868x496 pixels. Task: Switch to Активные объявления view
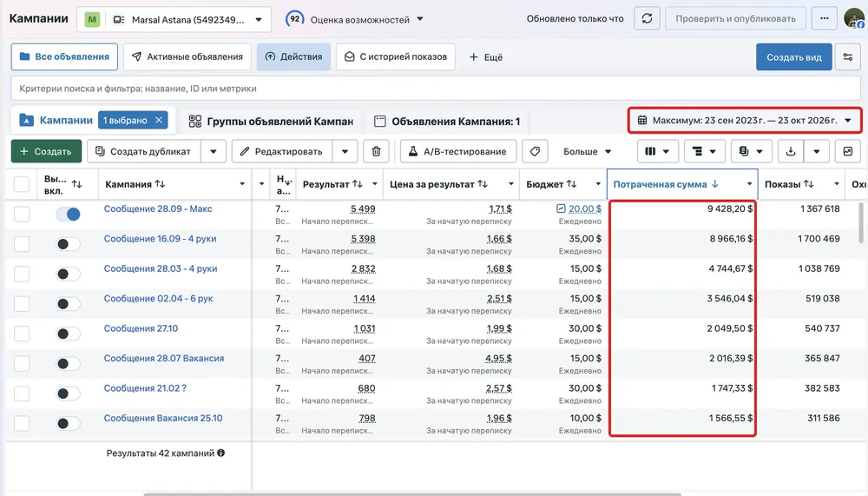pyautogui.click(x=187, y=56)
